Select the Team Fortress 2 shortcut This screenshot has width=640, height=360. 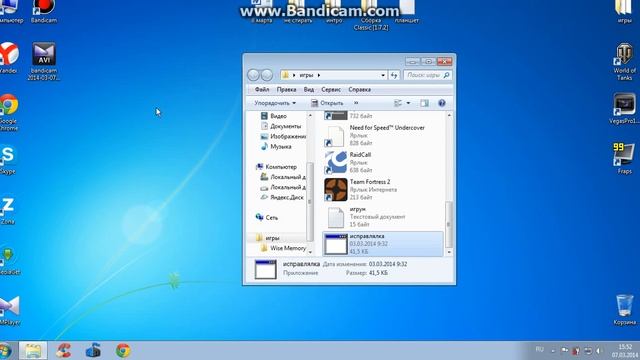point(383,189)
